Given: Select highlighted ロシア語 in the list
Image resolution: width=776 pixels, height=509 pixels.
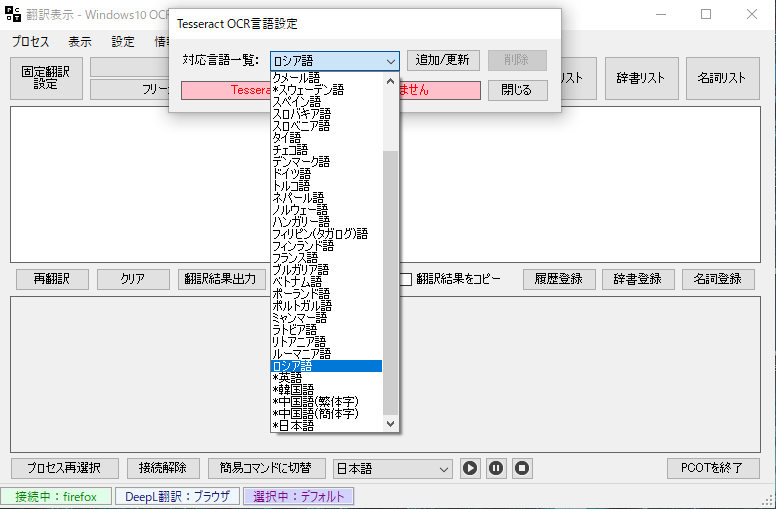Looking at the screenshot, I should (x=327, y=366).
